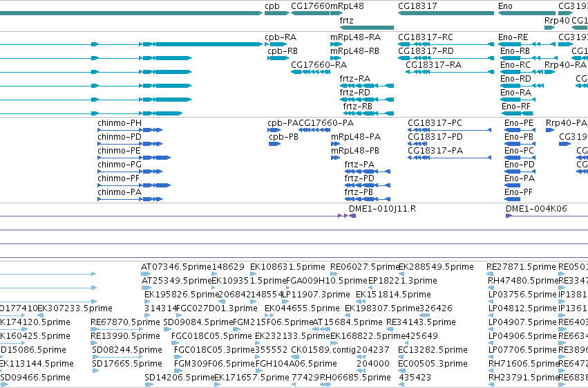
Task: Click the mRpL48-RB transcript label
Action: click(x=354, y=51)
